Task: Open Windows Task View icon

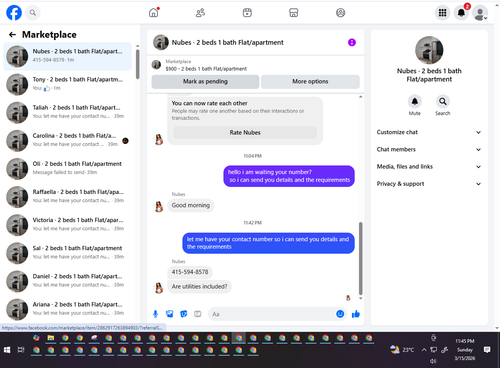Action: pyautogui.click(x=21, y=349)
